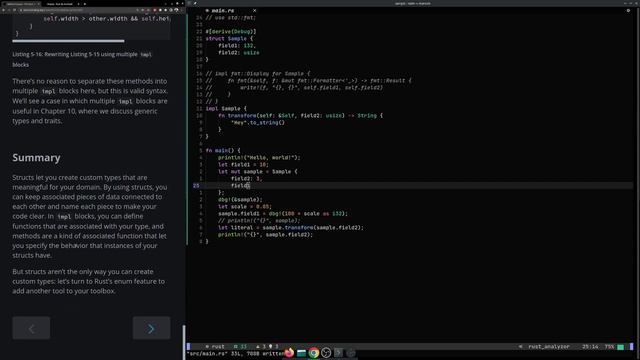Select the main.rs tab in the editor
Screen dimensions: 640x360
(223, 11)
